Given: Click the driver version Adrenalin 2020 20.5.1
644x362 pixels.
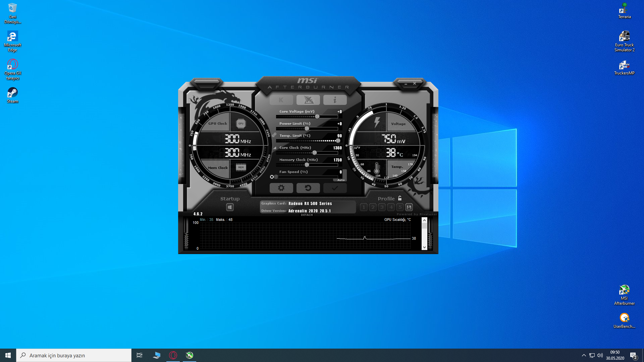Looking at the screenshot, I should point(310,211).
